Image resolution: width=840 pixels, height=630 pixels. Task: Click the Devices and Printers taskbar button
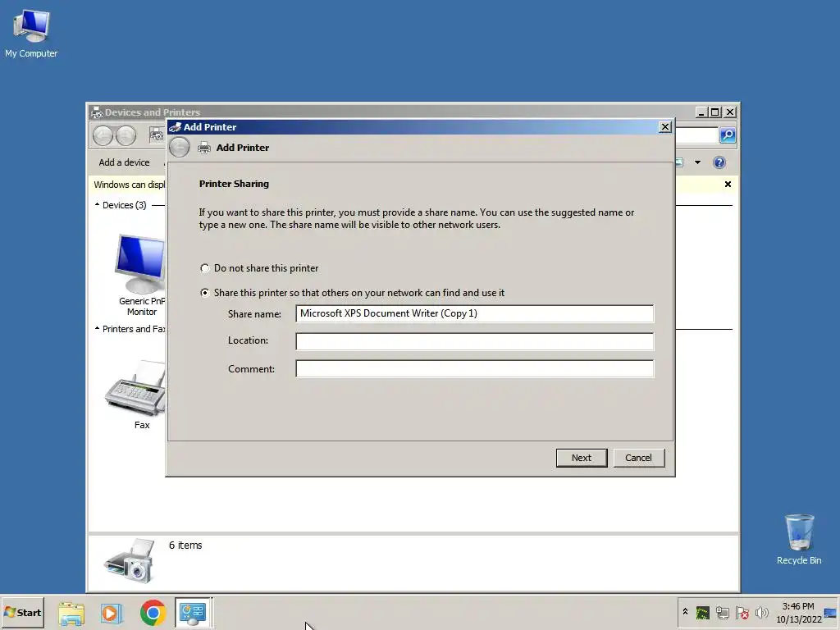coord(194,613)
